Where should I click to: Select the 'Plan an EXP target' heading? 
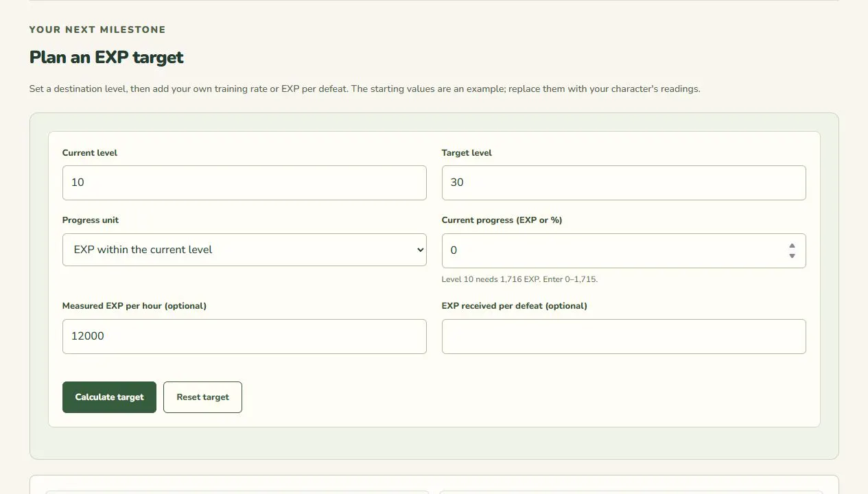[x=106, y=57]
